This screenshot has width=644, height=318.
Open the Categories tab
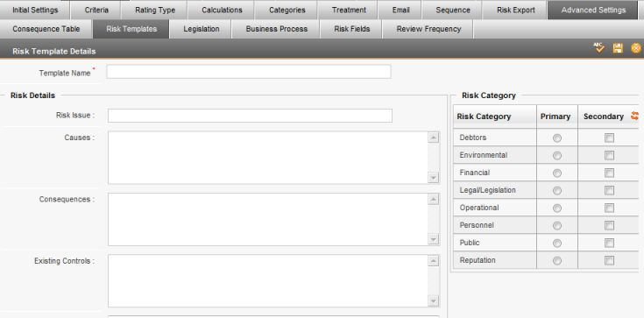(287, 10)
